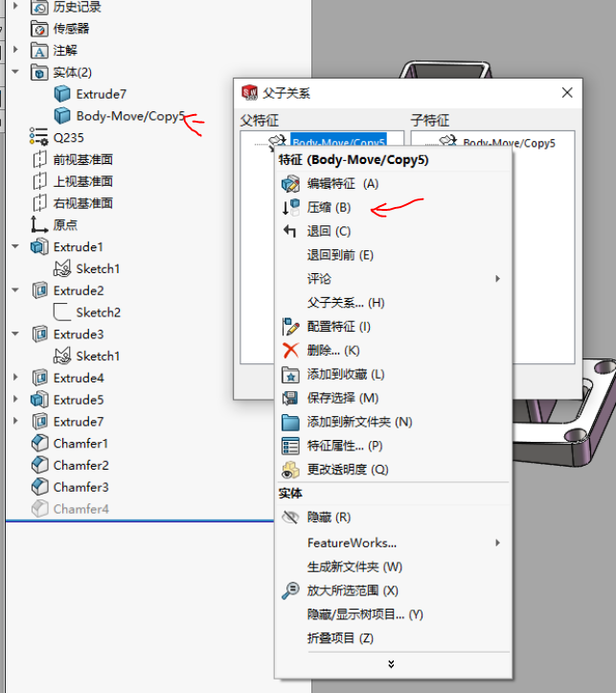The height and width of the screenshot is (693, 616).
Task: Click the 放大所选范围 magnifier icon in the context menu
Action: coord(290,590)
